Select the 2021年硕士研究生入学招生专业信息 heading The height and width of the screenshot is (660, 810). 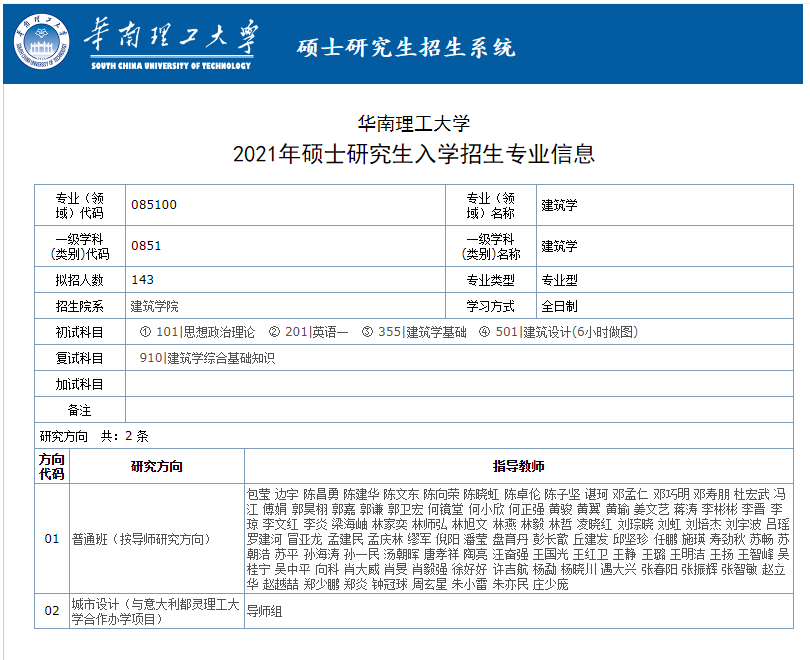click(x=414, y=154)
